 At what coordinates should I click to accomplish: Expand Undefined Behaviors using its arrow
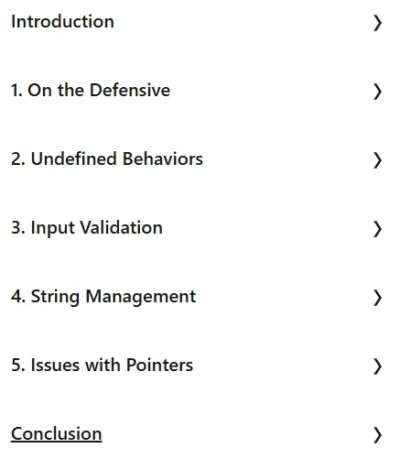point(377,160)
